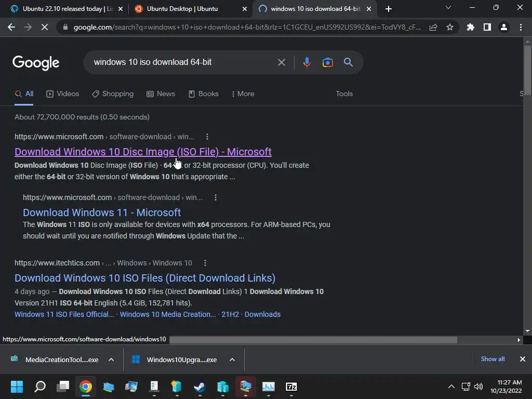Open the 21H2 sitelink
Screen dimensions: 532x399
point(230,314)
